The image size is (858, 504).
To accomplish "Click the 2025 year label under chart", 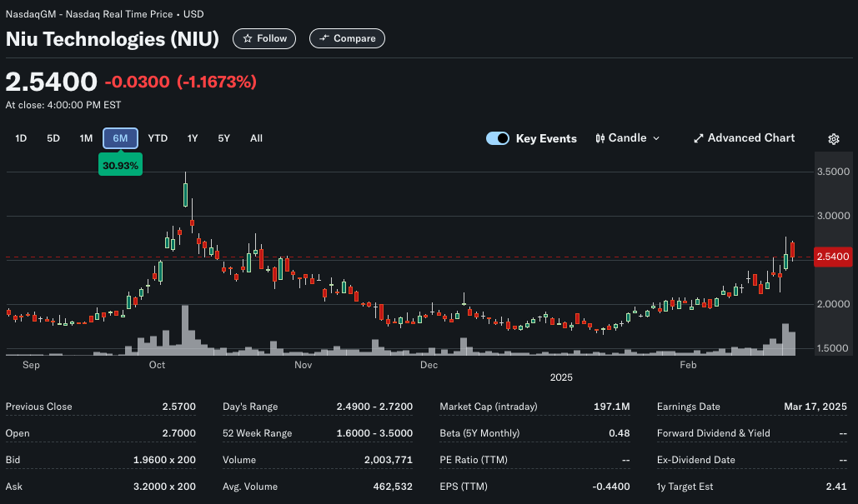I will pos(561,377).
